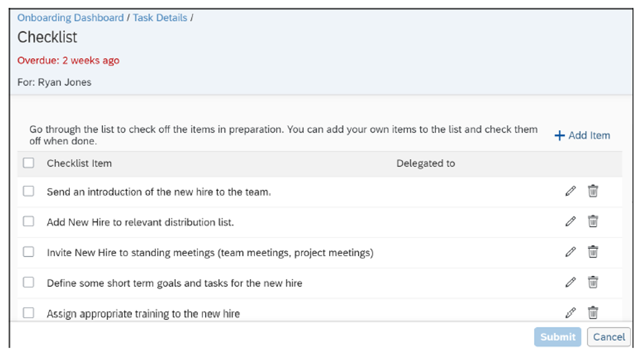The width and height of the screenshot is (644, 356).
Task: Delete the distribution list item
Action: pos(593,221)
